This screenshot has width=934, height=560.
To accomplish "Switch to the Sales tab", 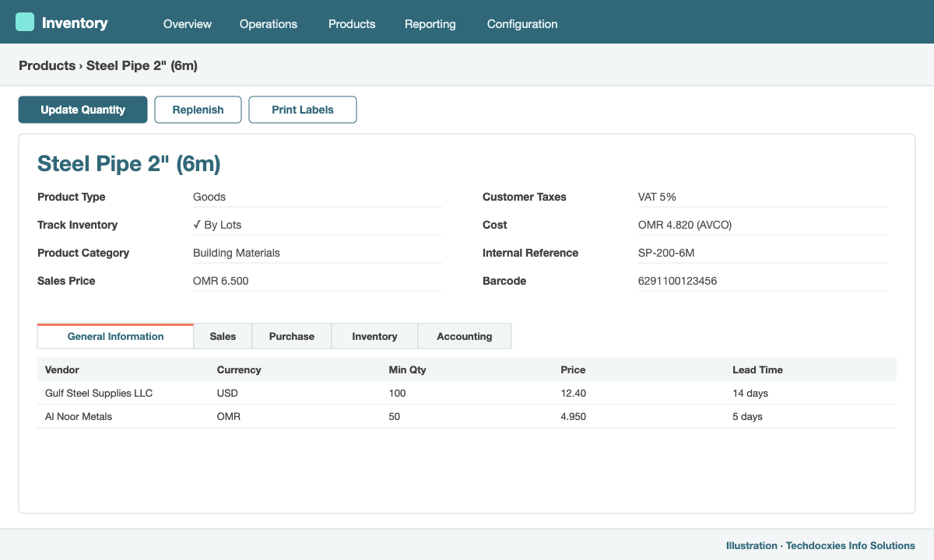I will 223,336.
